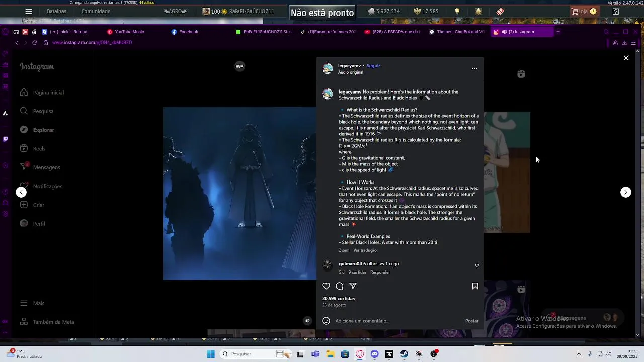Switch to The best ChatBot tab
This screenshot has width=644, height=362.
457,32
